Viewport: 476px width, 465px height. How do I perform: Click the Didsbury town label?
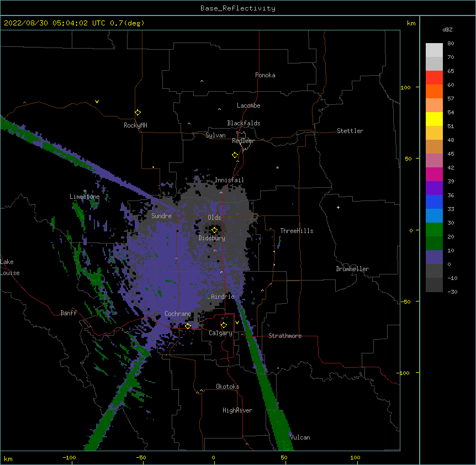[212, 238]
